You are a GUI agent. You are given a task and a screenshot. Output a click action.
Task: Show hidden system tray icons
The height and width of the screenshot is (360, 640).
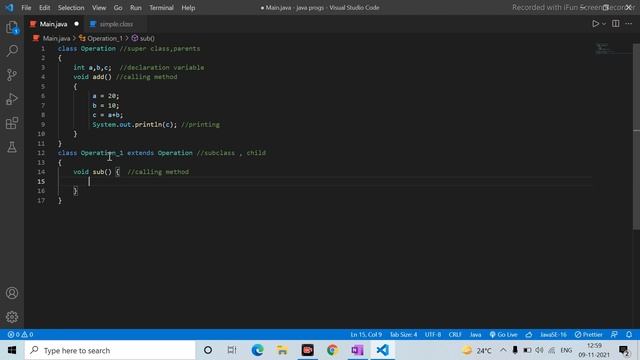tap(503, 350)
